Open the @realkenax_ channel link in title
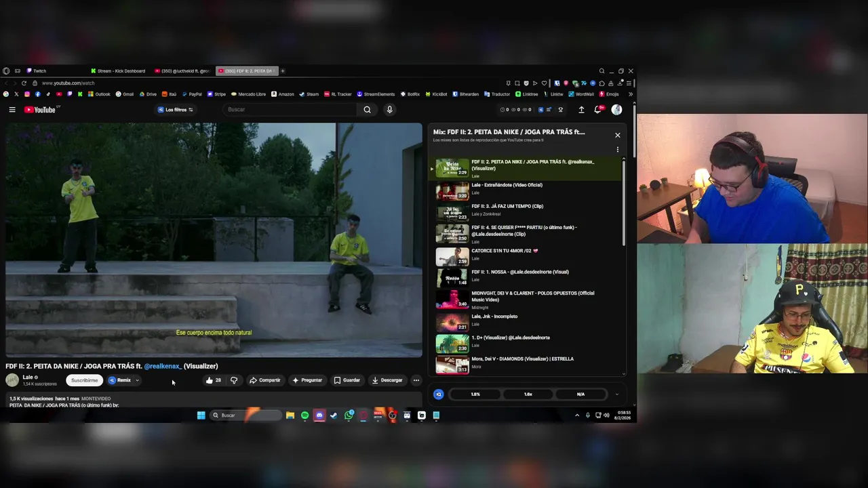The width and height of the screenshot is (868, 488). pos(163,366)
